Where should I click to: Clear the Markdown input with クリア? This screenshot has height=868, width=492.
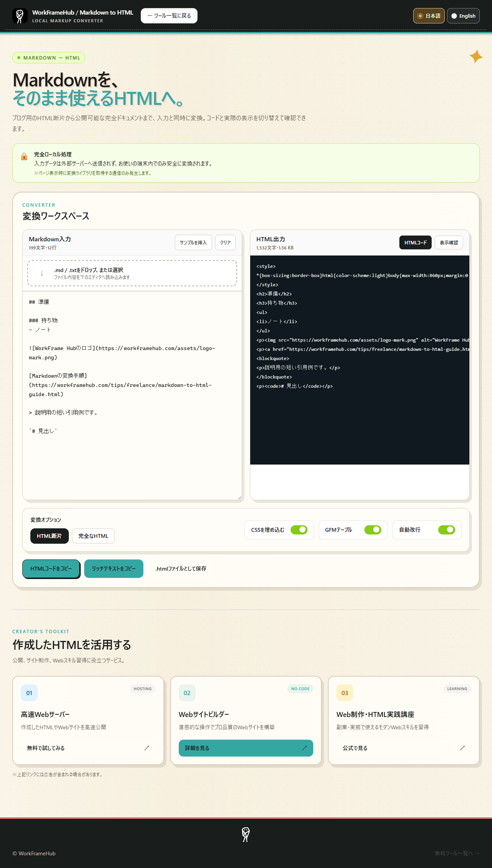pos(225,242)
